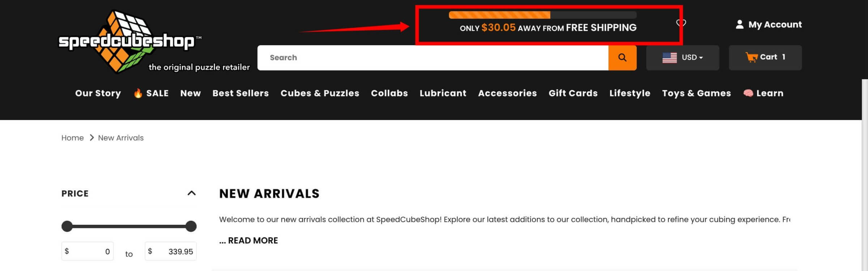This screenshot has height=271, width=868.
Task: Click the maximum price 339.95 field
Action: (x=171, y=251)
